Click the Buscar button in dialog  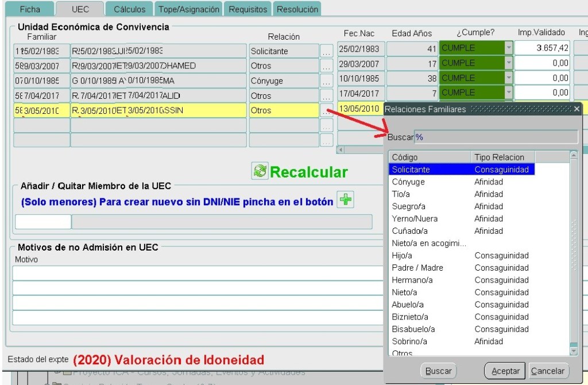439,371
